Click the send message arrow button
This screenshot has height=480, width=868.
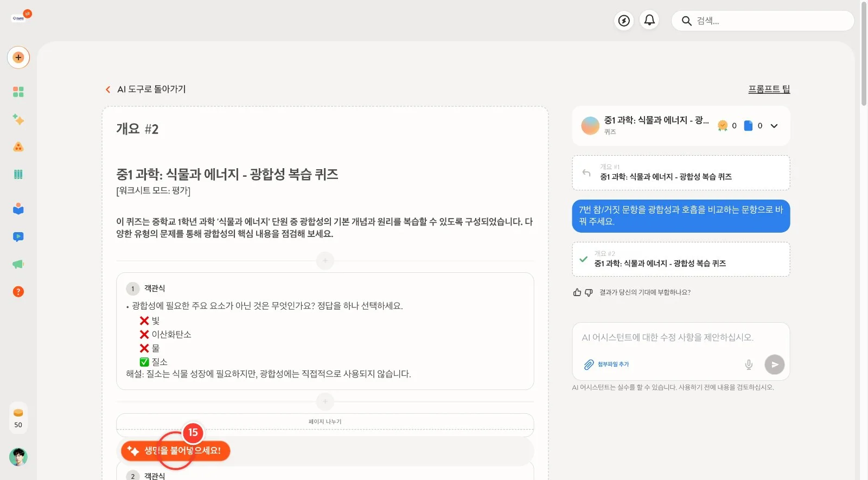[775, 364]
